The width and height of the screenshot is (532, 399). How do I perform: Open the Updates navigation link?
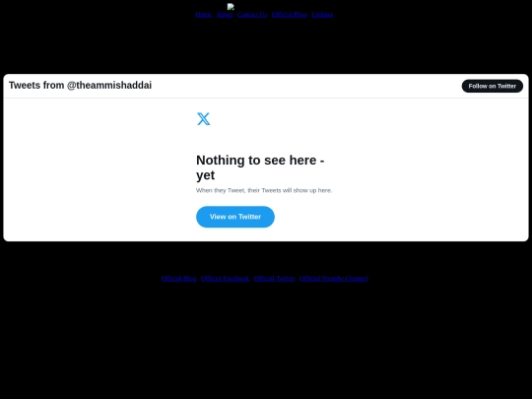click(322, 14)
